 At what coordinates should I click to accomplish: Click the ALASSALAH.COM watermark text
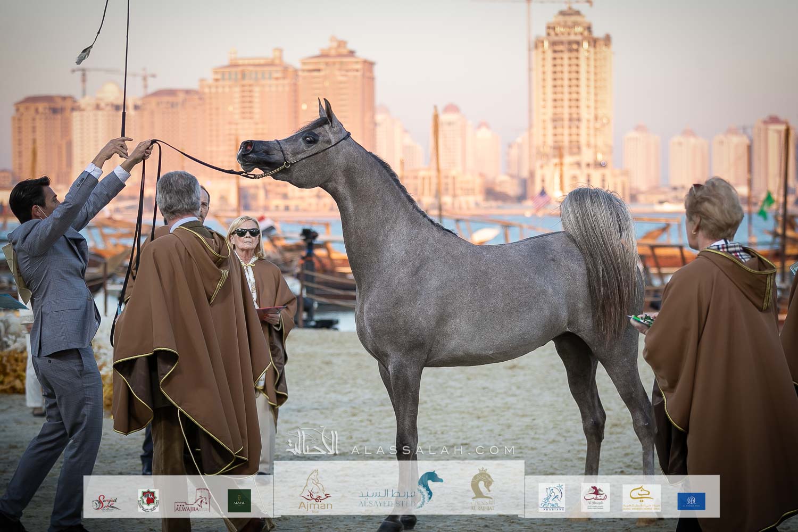431,450
